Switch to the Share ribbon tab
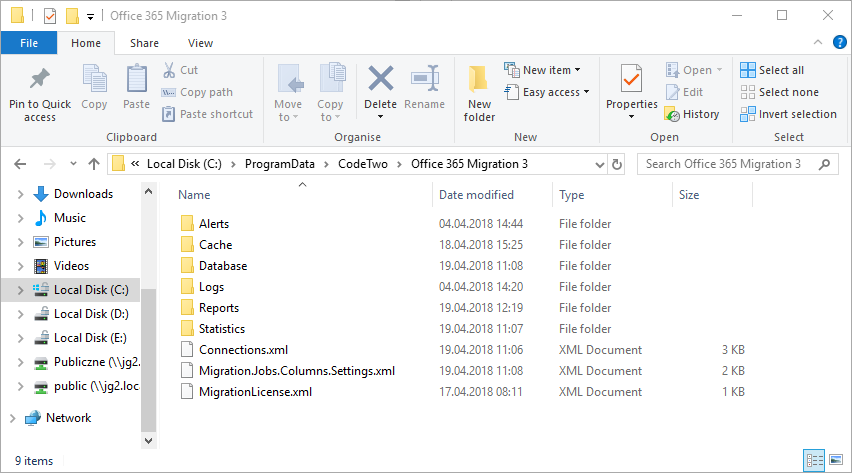The image size is (852, 473). 145,43
